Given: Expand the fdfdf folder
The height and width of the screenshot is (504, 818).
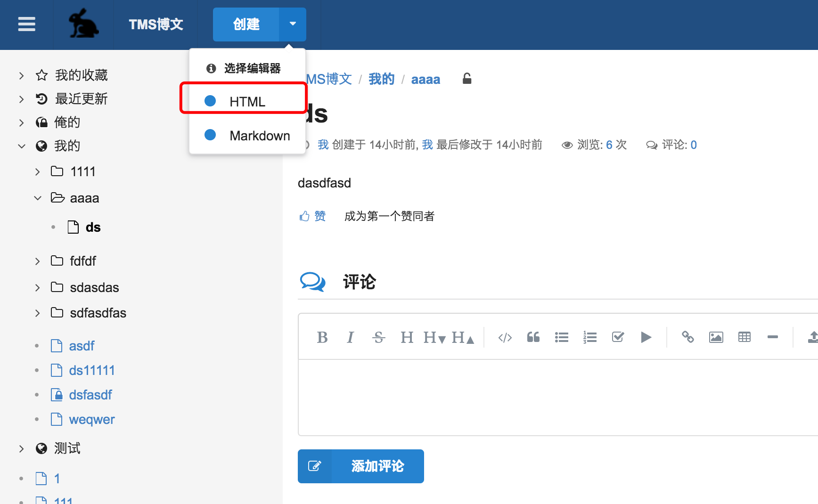Looking at the screenshot, I should (37, 261).
